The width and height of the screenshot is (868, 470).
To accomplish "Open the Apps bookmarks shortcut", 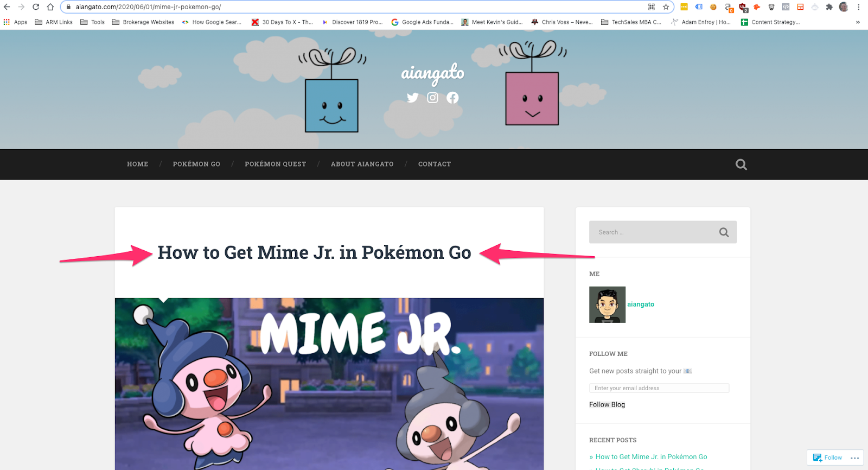I will [15, 22].
